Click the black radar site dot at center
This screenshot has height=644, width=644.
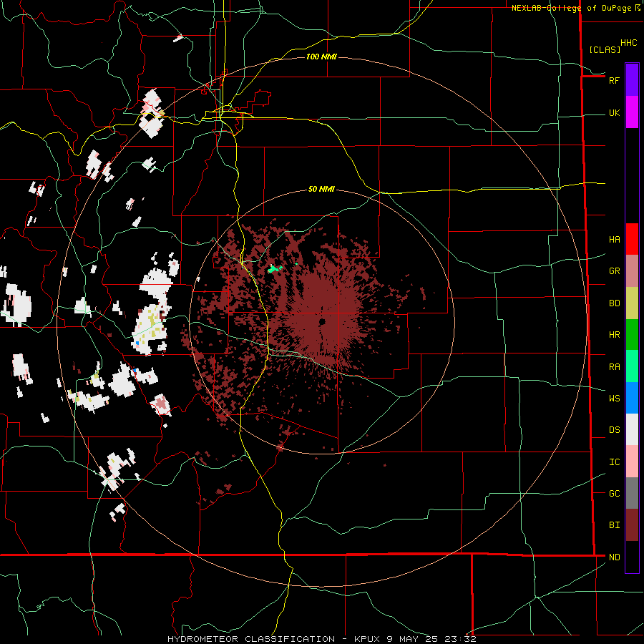[x=322, y=321]
